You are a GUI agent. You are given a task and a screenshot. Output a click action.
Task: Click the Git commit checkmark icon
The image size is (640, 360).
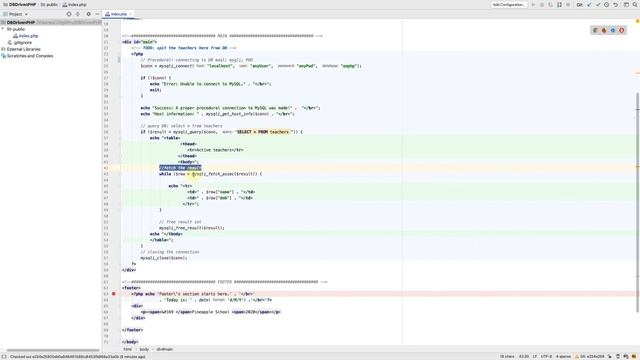coord(598,4)
